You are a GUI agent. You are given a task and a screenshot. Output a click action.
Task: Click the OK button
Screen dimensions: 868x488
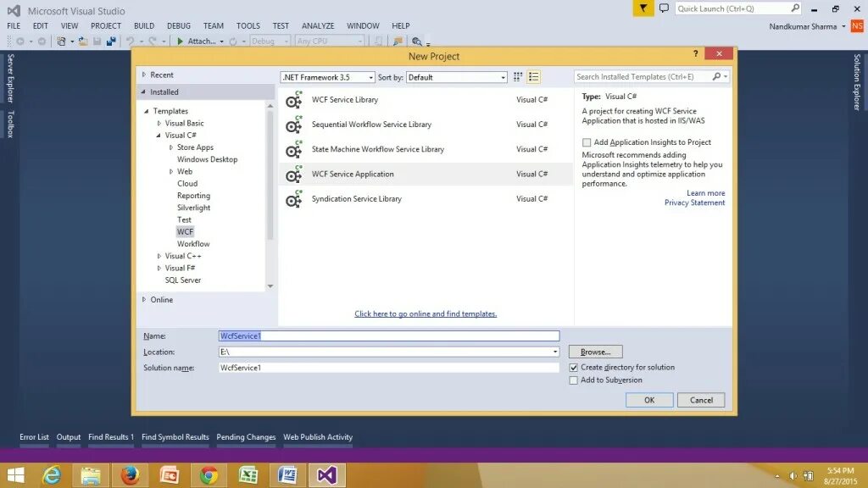pyautogui.click(x=649, y=400)
